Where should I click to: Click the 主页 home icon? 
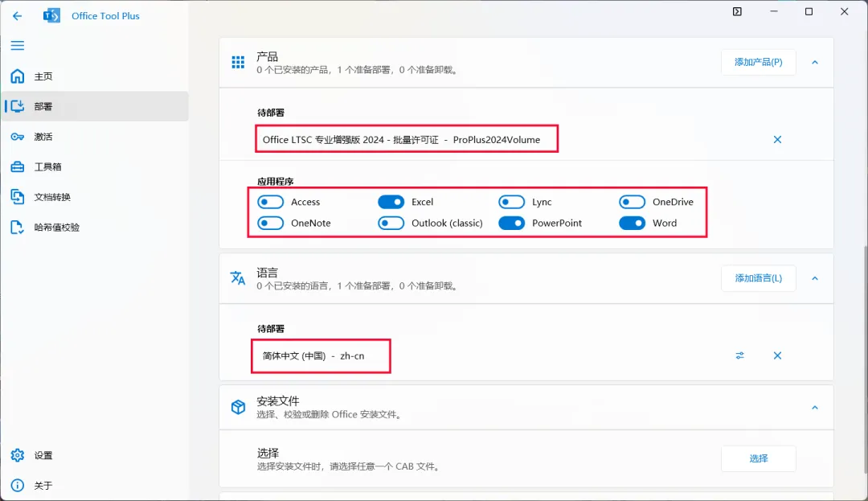click(x=18, y=76)
